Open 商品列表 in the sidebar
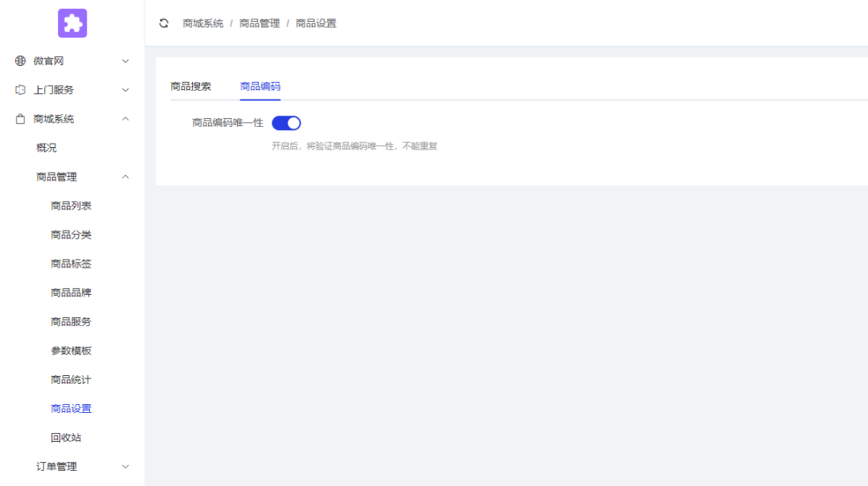The width and height of the screenshot is (868, 486). click(71, 206)
